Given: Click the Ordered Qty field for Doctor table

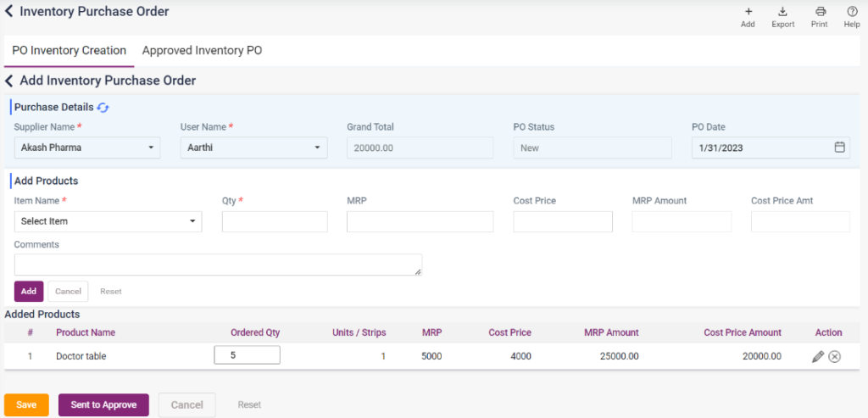Looking at the screenshot, I should 247,355.
